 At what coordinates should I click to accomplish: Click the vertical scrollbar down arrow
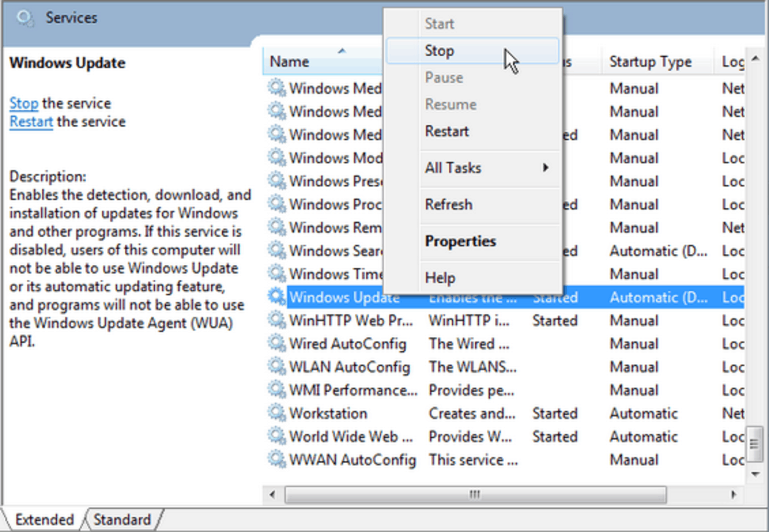click(755, 475)
